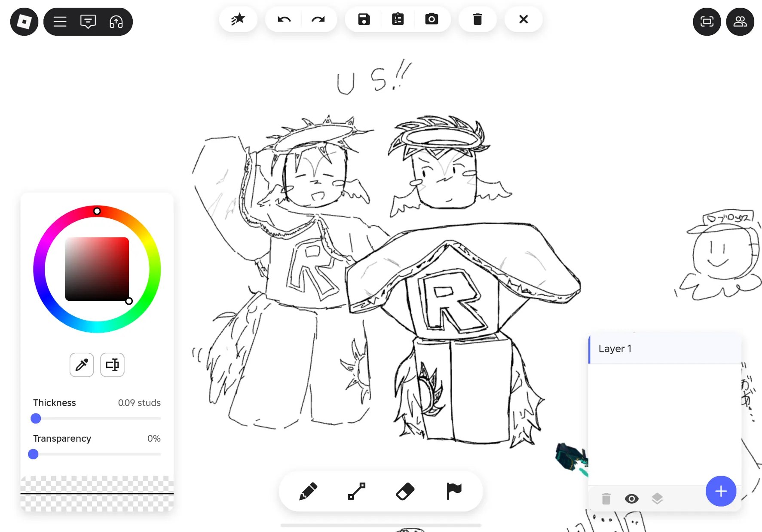This screenshot has width=762, height=532.
Task: Close the drawing editor with X
Action: coord(523,19)
